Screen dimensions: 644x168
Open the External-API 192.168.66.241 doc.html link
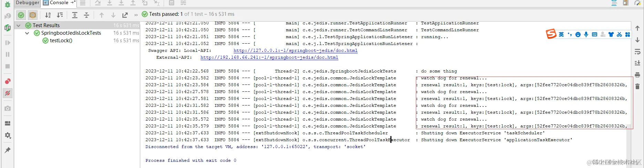pyautogui.click(x=269, y=57)
